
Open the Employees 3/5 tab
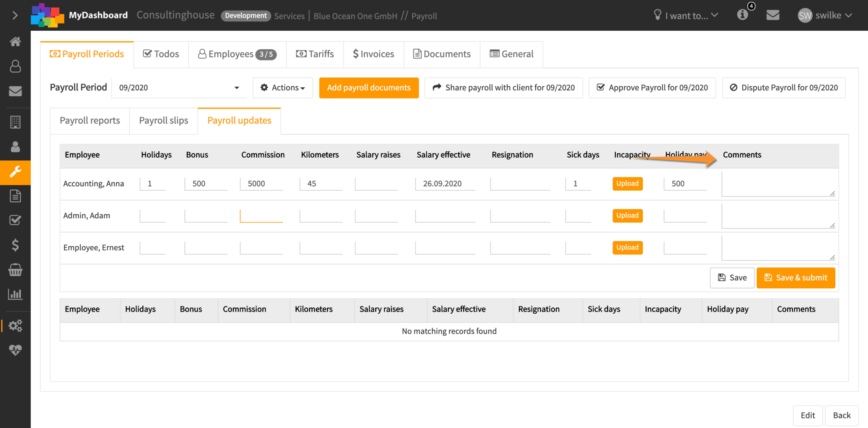237,54
